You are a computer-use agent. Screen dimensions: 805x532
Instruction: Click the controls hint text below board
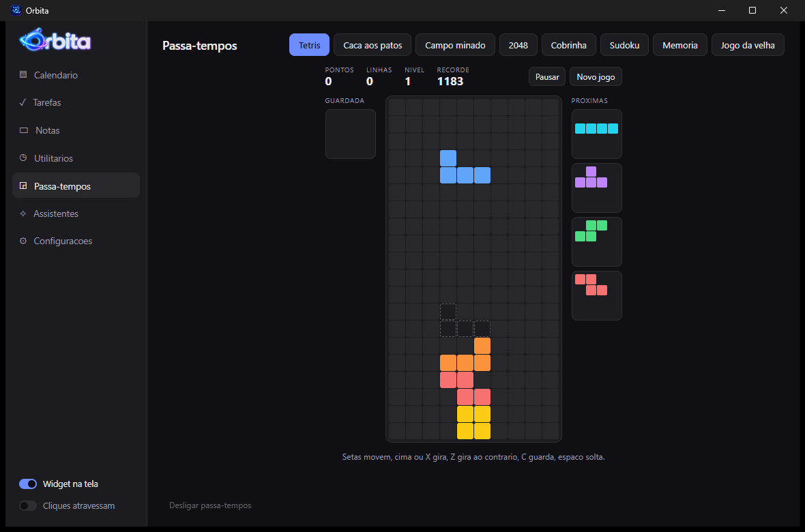tap(473, 457)
